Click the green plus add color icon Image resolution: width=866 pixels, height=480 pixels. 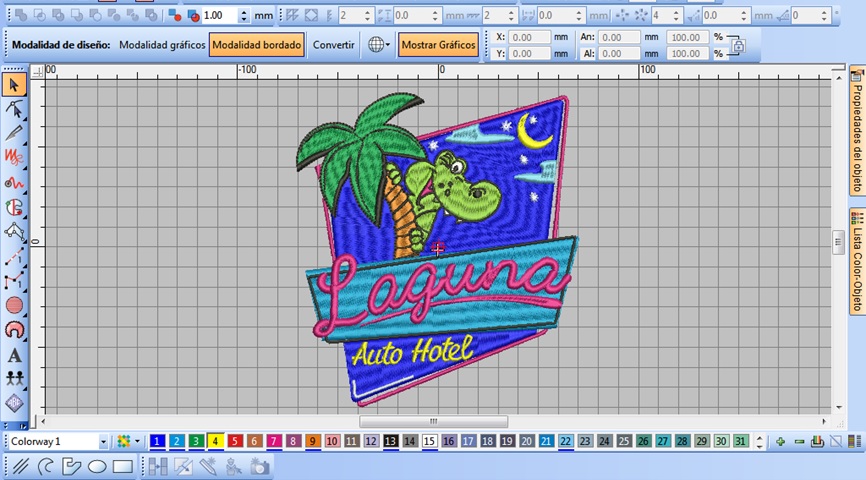pos(780,441)
